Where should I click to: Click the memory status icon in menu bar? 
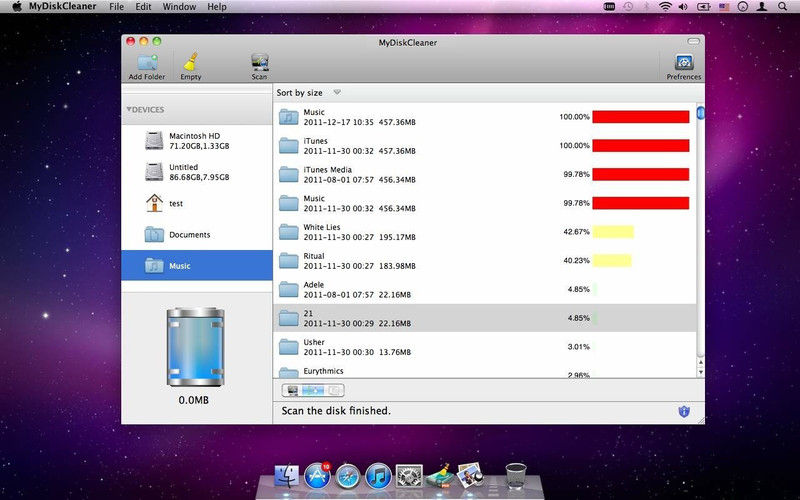coord(609,7)
